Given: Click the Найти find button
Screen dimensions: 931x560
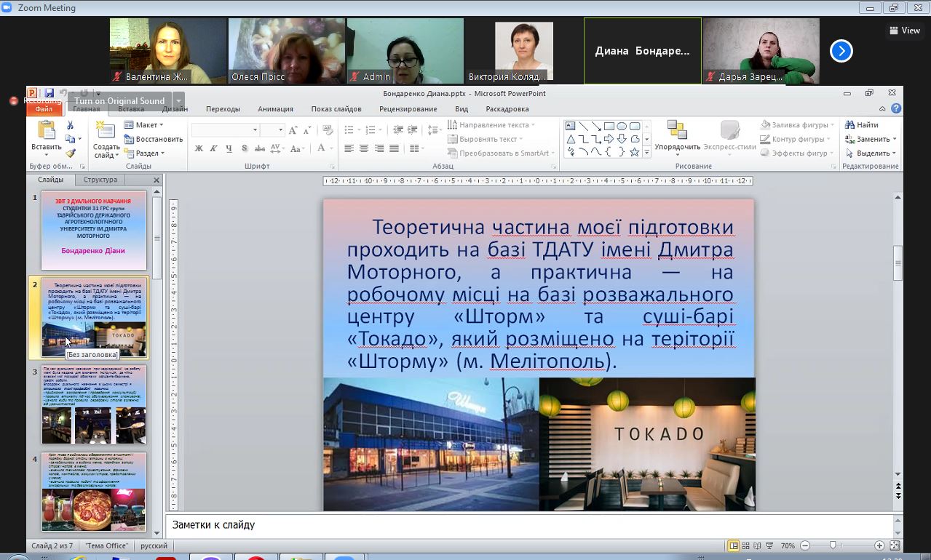Looking at the screenshot, I should point(863,125).
